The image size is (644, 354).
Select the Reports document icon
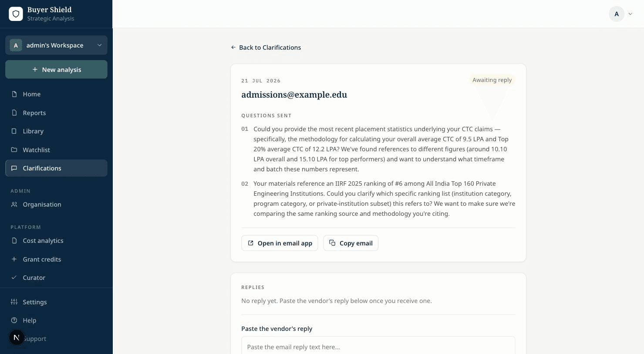tap(14, 113)
